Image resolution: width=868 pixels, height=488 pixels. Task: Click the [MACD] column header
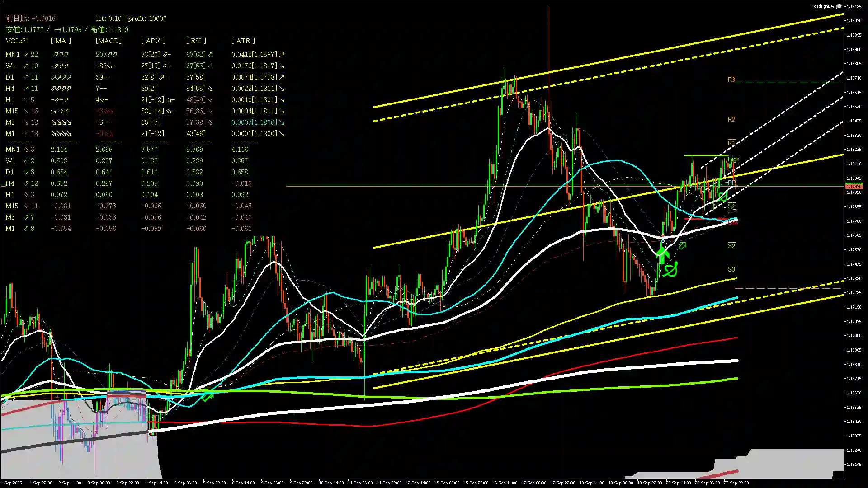point(108,41)
